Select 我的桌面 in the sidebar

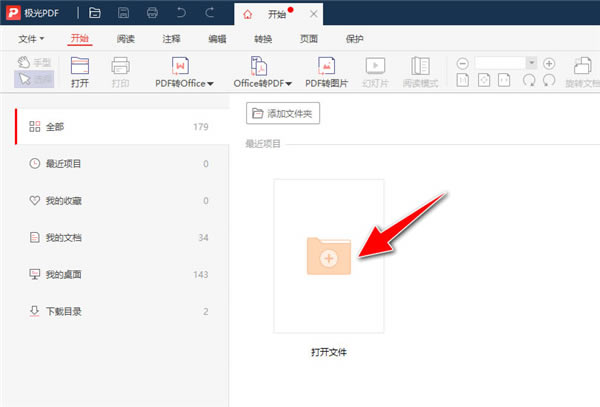(122, 275)
